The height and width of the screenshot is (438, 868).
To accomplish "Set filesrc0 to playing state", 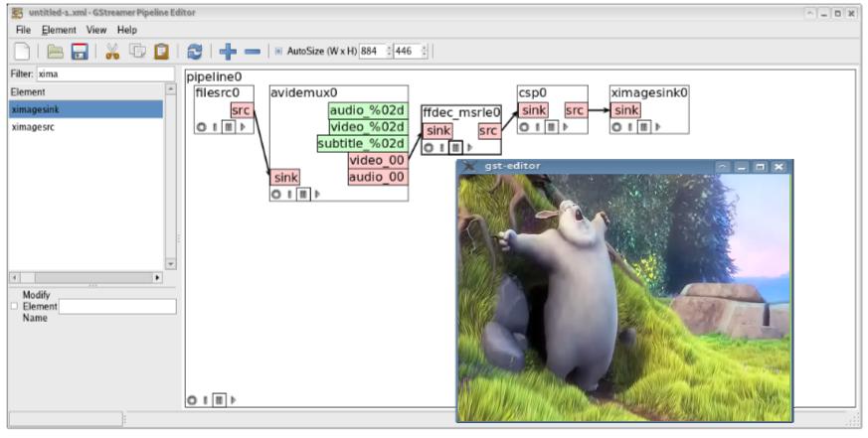I will tap(243, 127).
